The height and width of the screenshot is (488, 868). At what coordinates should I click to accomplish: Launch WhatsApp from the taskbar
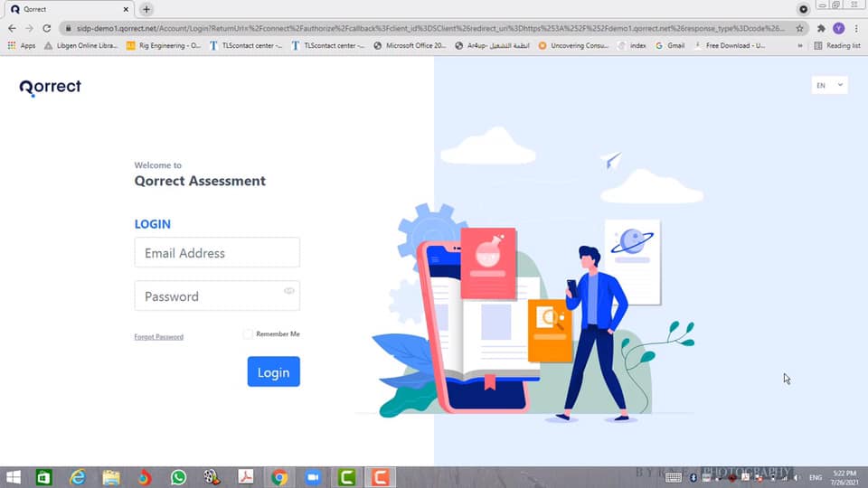178,477
